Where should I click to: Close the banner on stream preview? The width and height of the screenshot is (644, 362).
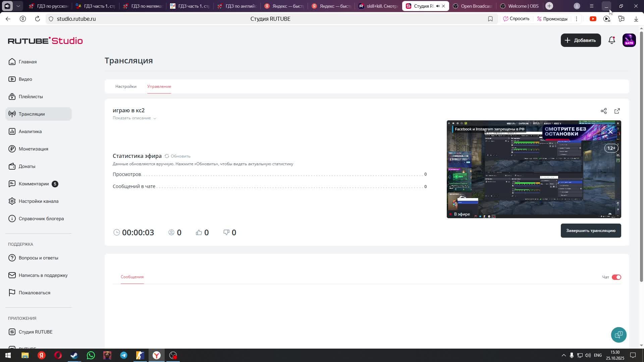610,132
